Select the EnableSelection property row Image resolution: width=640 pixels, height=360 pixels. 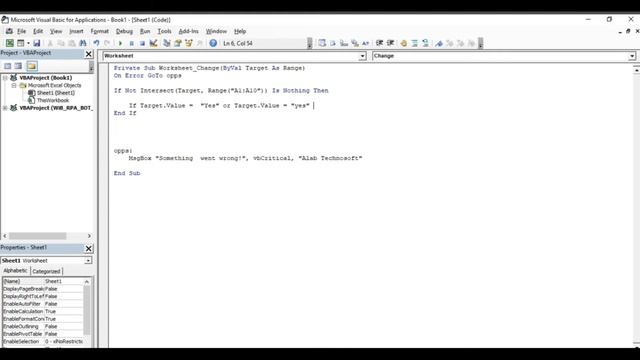point(43,342)
